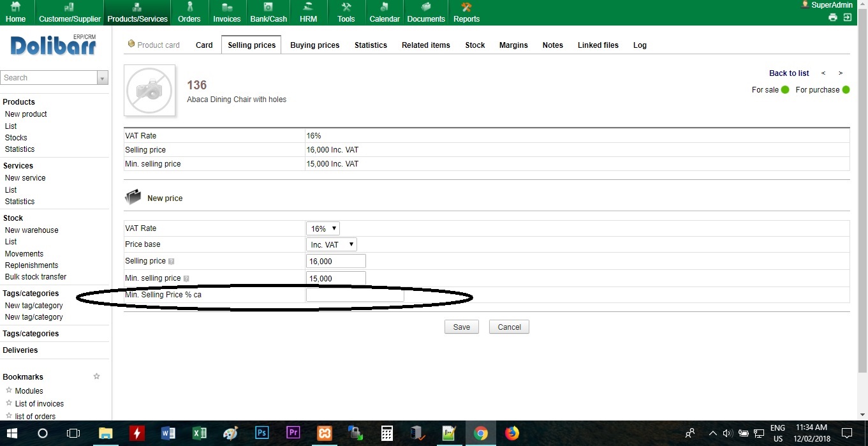Open XAMPP from the taskbar
868x446 pixels.
pos(324,433)
